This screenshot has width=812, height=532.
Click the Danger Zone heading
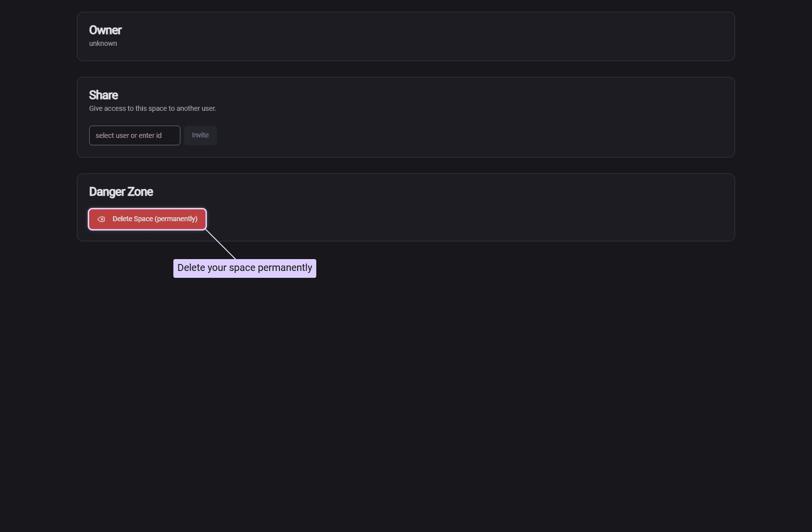click(x=121, y=192)
